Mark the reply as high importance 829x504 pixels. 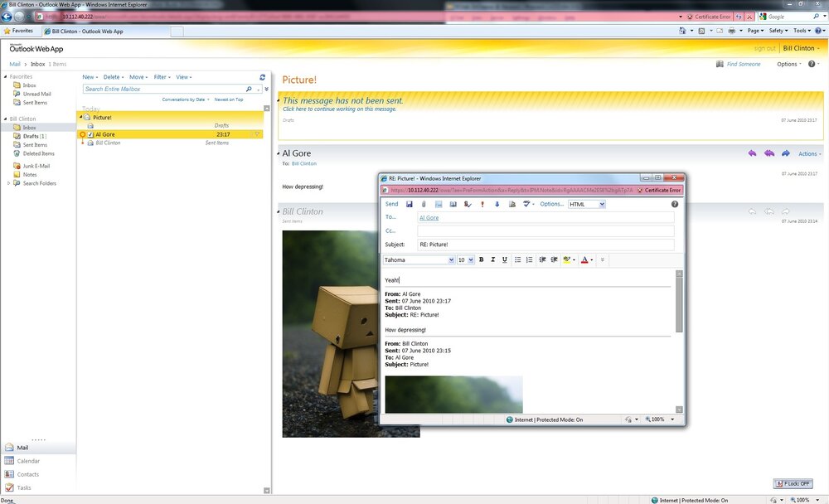pyautogui.click(x=482, y=204)
